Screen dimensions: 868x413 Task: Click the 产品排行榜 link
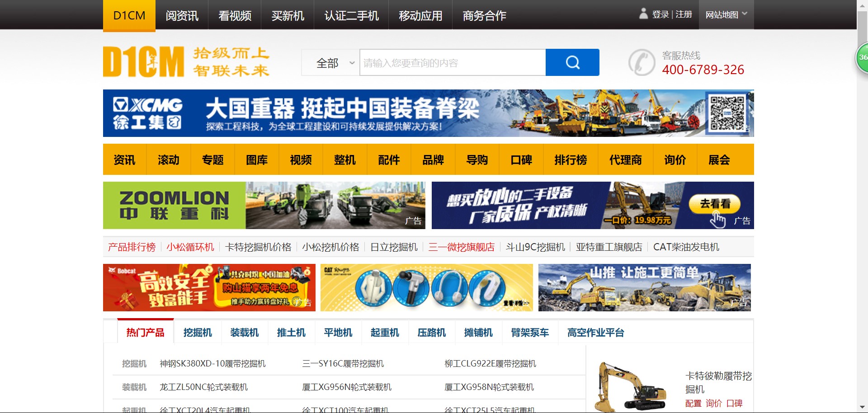pyautogui.click(x=132, y=247)
